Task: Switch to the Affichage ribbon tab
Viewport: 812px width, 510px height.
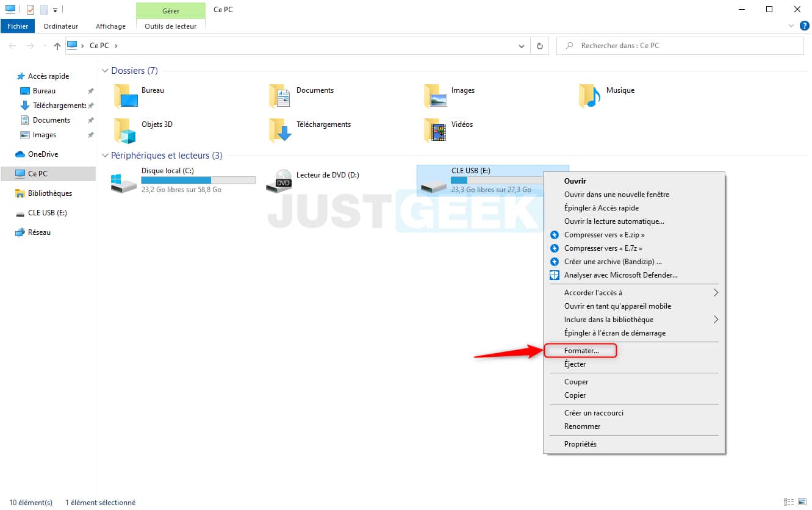Action: point(110,26)
